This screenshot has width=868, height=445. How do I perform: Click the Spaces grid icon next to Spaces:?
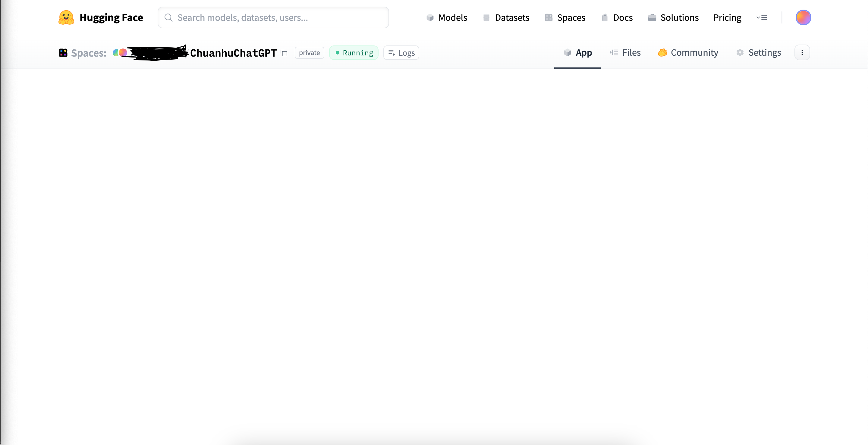(63, 52)
